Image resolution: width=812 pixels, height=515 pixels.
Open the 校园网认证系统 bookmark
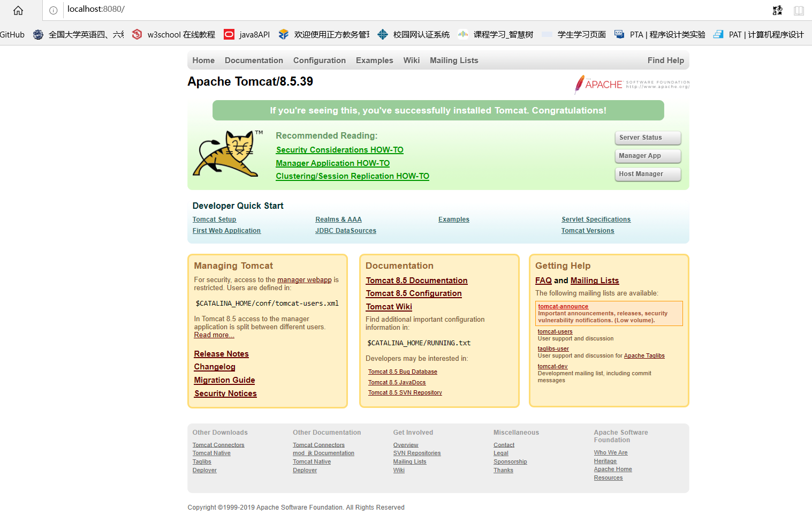coord(414,35)
